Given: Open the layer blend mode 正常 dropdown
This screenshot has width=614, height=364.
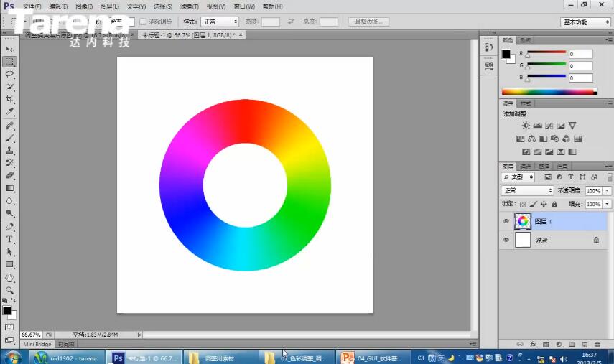Looking at the screenshot, I should [527, 190].
